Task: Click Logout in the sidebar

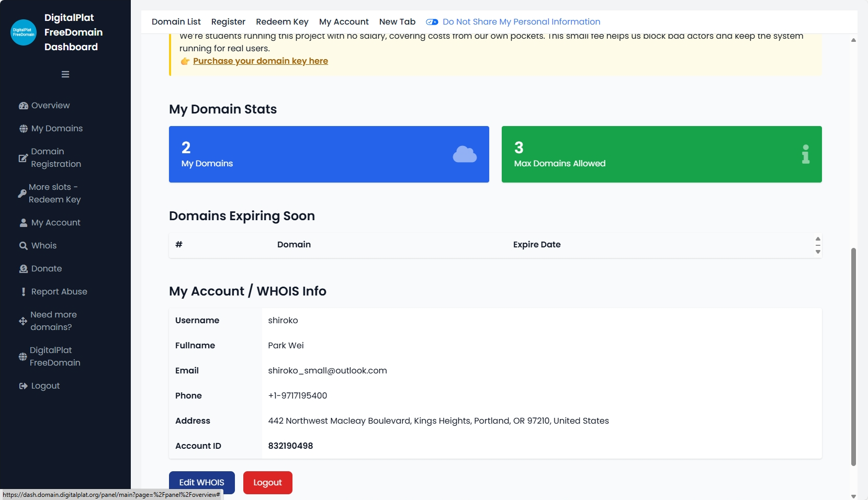Action: (x=45, y=386)
